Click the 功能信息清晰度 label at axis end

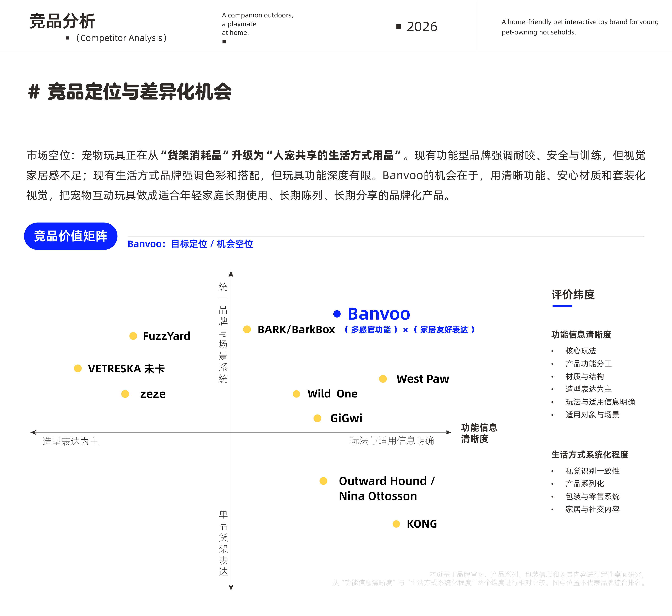point(479,433)
